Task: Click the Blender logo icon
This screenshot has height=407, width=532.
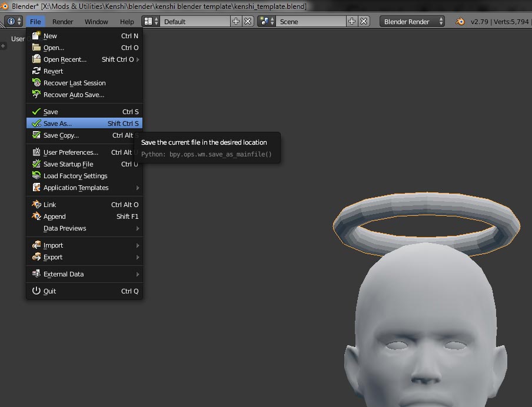Action: [460, 21]
